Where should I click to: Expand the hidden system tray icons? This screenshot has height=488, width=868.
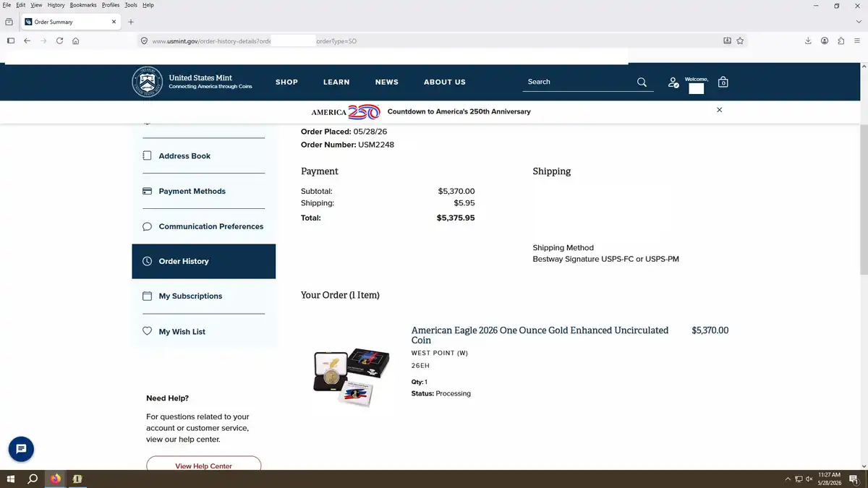(788, 479)
